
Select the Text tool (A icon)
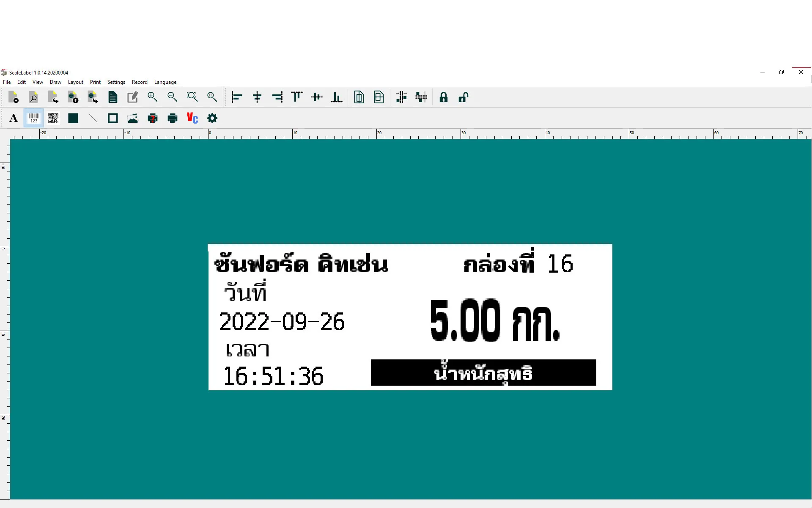(x=14, y=119)
